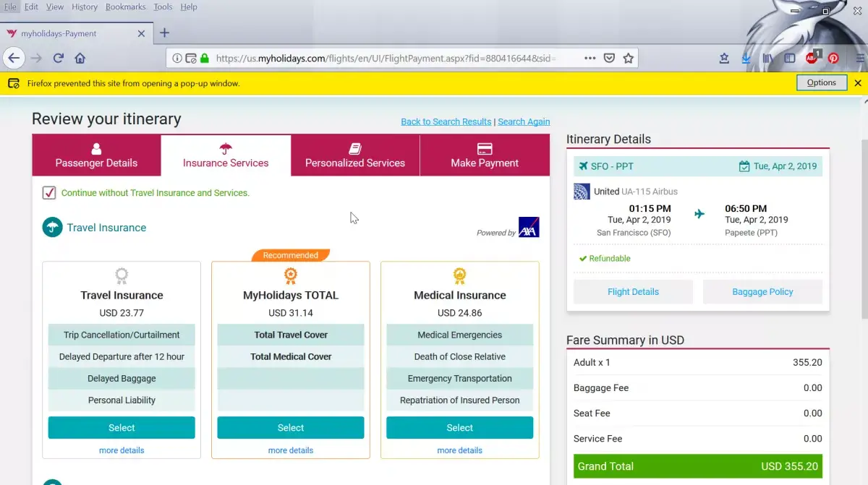Open the Help menu
This screenshot has width=868, height=485.
189,7
